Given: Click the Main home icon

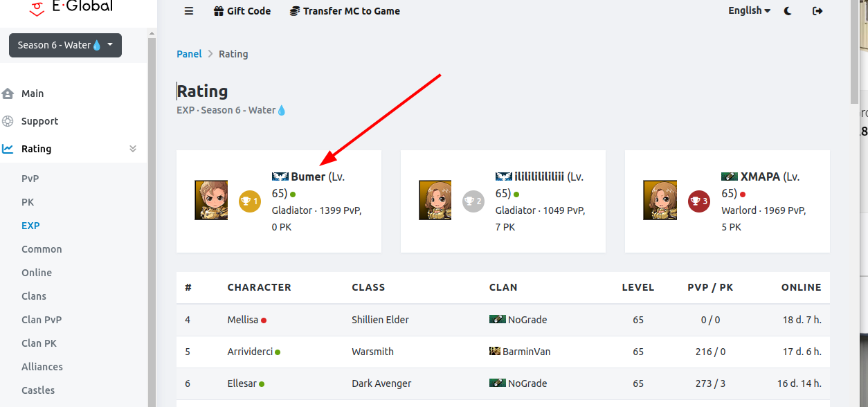Looking at the screenshot, I should tap(8, 93).
